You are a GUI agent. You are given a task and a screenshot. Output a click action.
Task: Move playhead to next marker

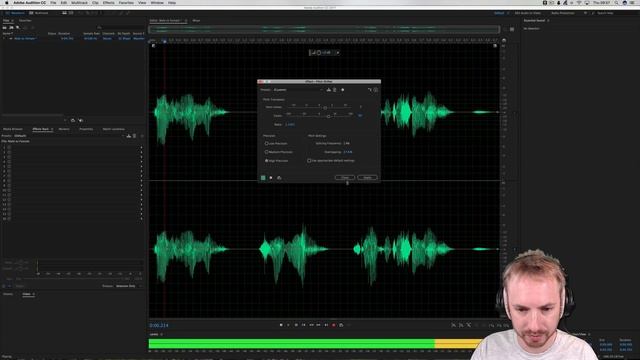point(326,325)
